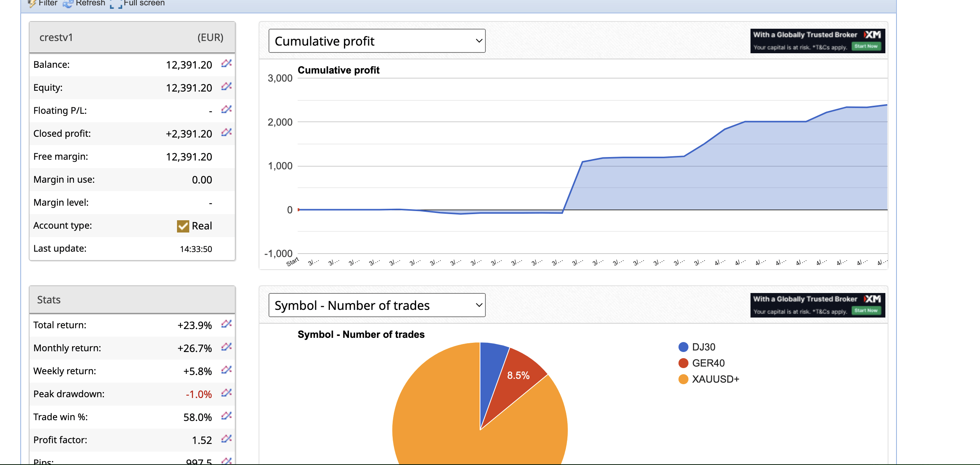The image size is (980, 465).
Task: Click the chart icon for Floating P/L
Action: (x=226, y=110)
